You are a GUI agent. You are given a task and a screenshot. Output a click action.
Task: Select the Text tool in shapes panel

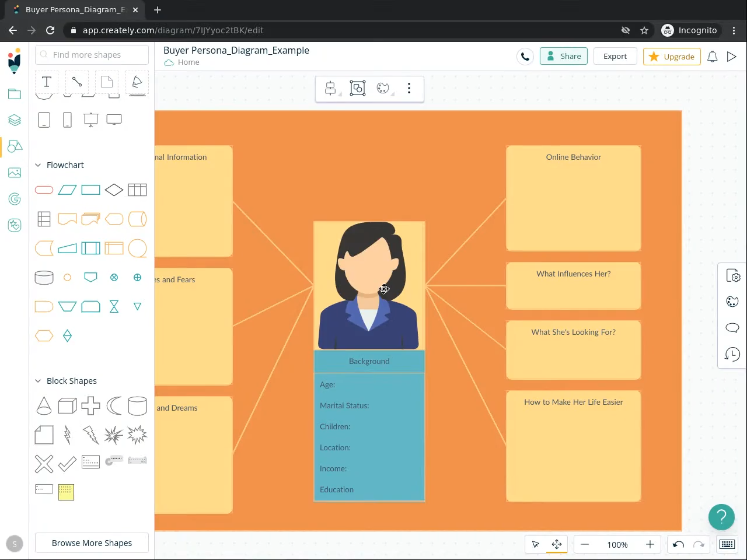pos(47,82)
